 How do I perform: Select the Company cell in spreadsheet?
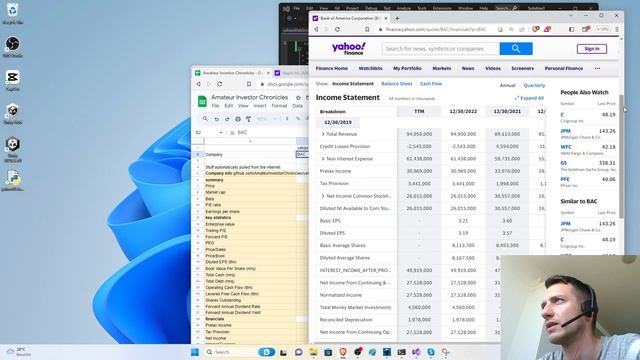click(x=250, y=154)
